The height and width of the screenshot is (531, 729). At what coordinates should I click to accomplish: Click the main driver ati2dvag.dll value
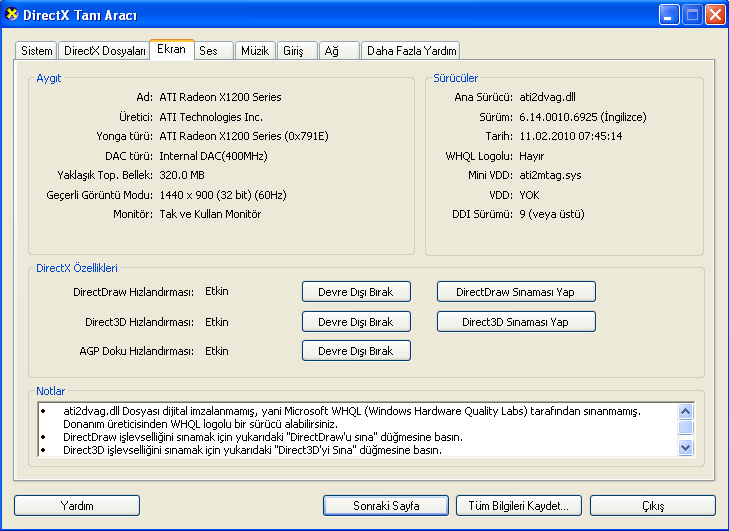coord(547,97)
